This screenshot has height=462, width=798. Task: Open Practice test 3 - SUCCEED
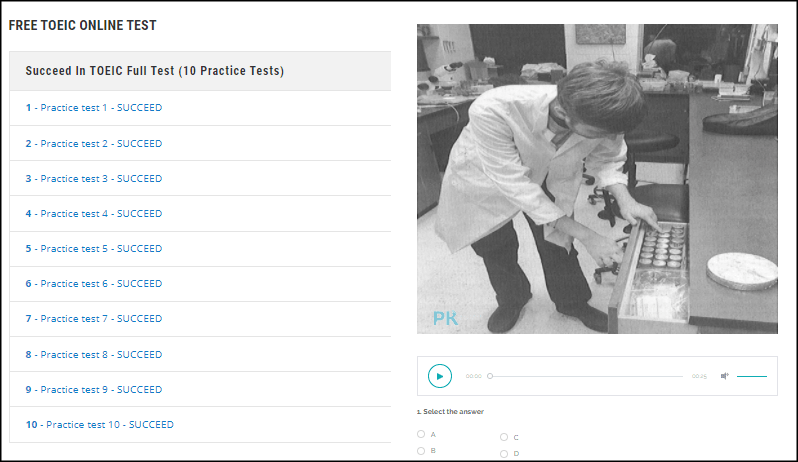94,179
